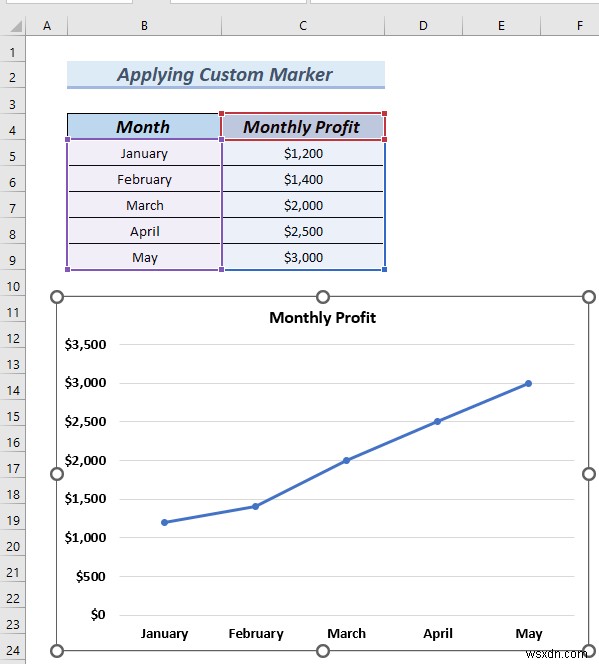Click the February data point marker
599x664 pixels.
point(255,506)
